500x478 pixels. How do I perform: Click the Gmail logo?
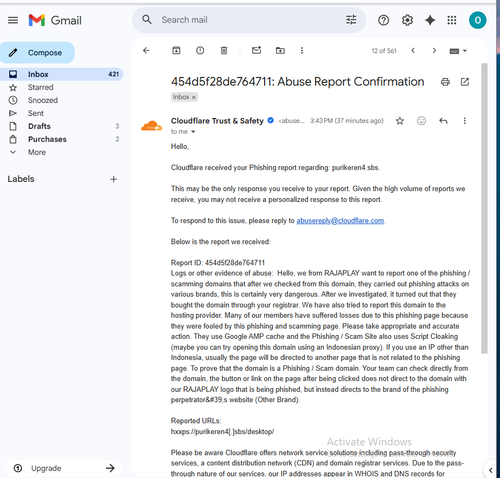pyautogui.click(x=55, y=20)
